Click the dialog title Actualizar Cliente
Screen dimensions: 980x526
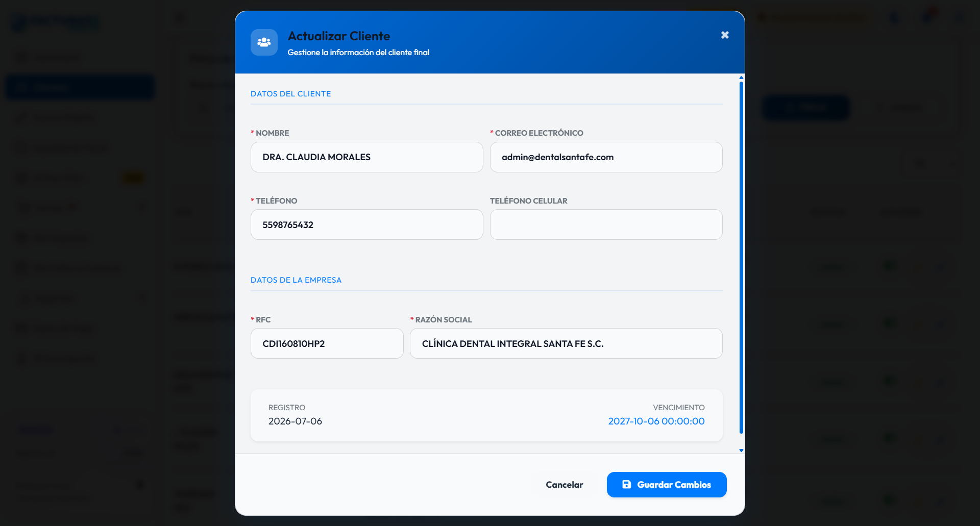point(339,36)
